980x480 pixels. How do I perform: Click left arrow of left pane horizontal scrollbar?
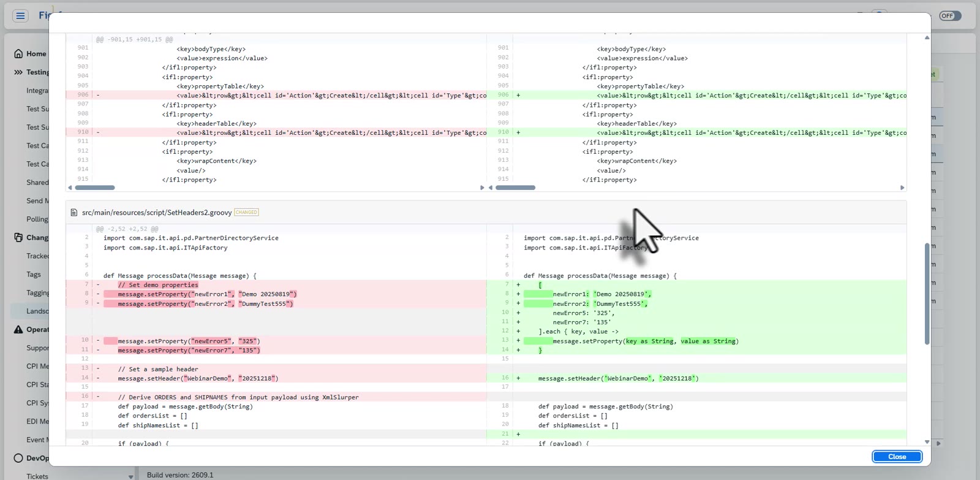coord(70,188)
